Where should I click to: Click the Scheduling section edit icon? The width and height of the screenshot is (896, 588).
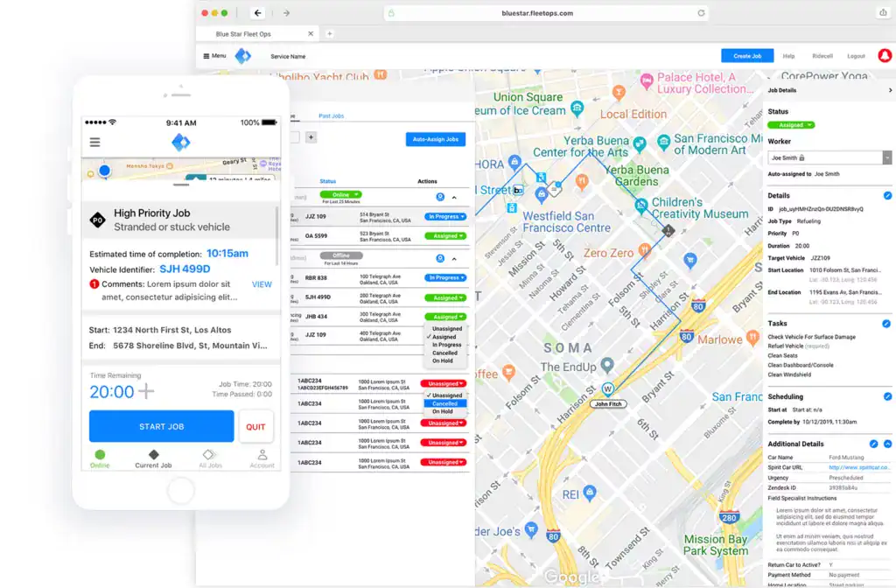pos(886,396)
